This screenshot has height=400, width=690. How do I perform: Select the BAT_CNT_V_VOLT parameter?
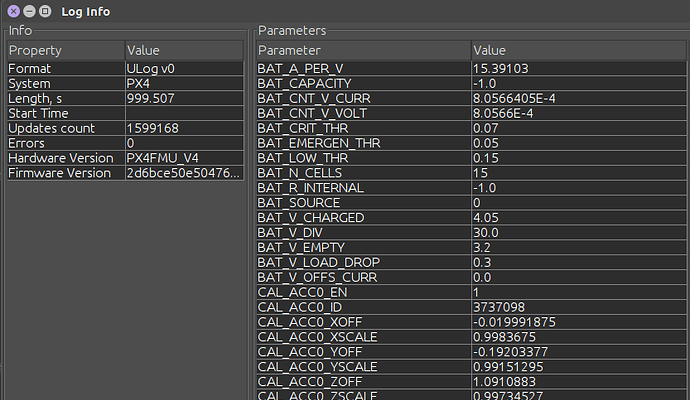point(363,114)
